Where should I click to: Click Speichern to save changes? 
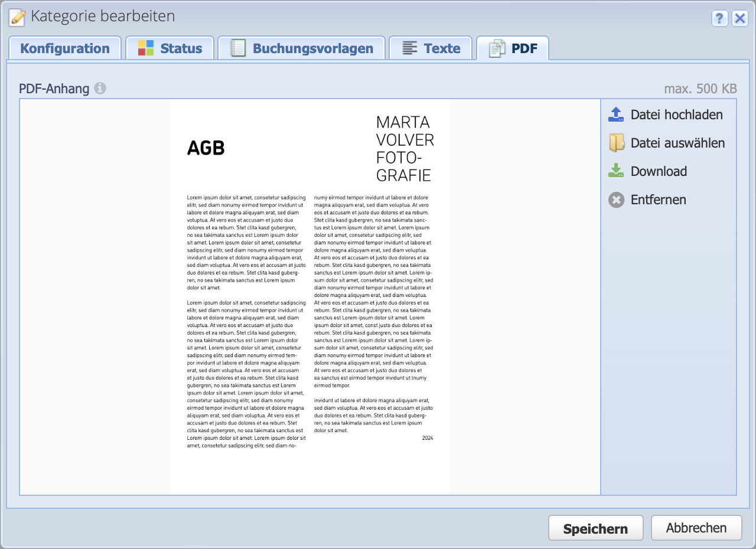tap(595, 528)
